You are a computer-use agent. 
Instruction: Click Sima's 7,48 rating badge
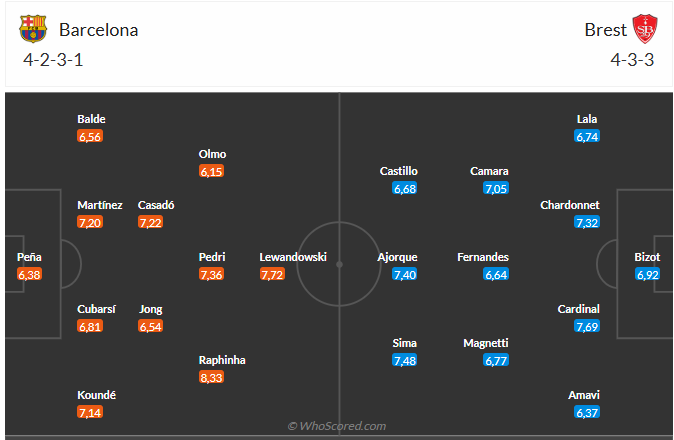405,360
